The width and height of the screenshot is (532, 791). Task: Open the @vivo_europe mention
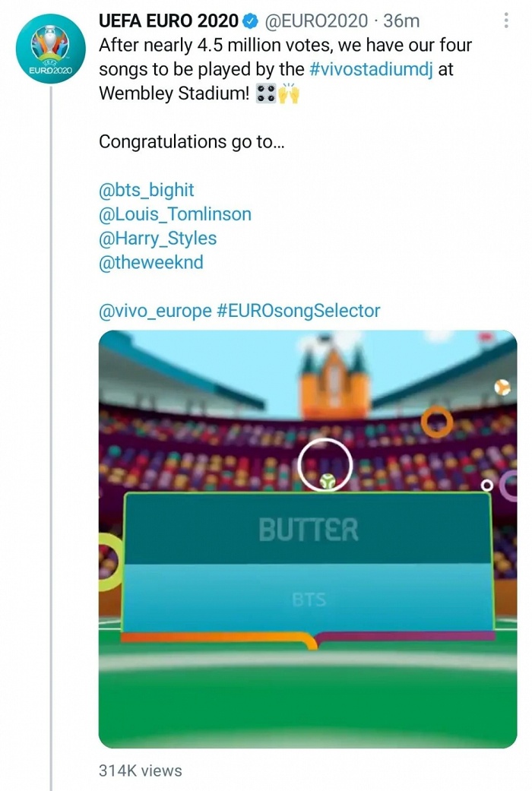(155, 311)
